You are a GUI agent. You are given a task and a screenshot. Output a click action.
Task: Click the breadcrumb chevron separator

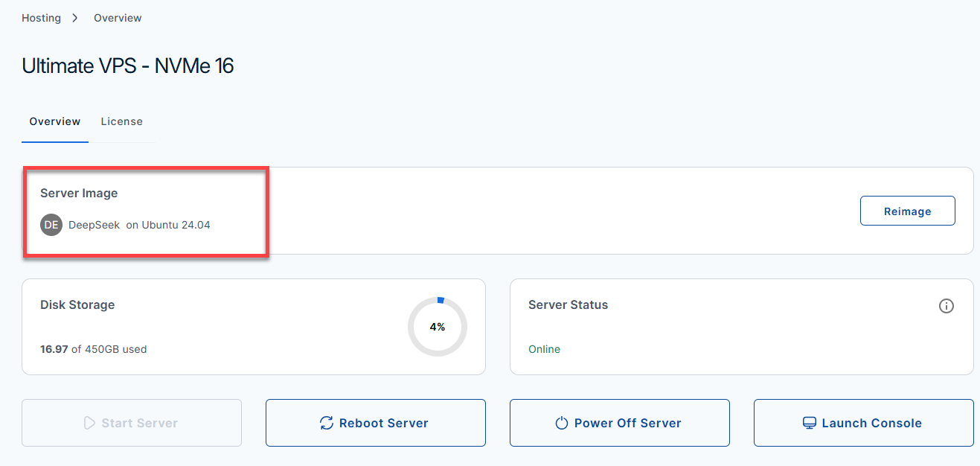tap(75, 18)
